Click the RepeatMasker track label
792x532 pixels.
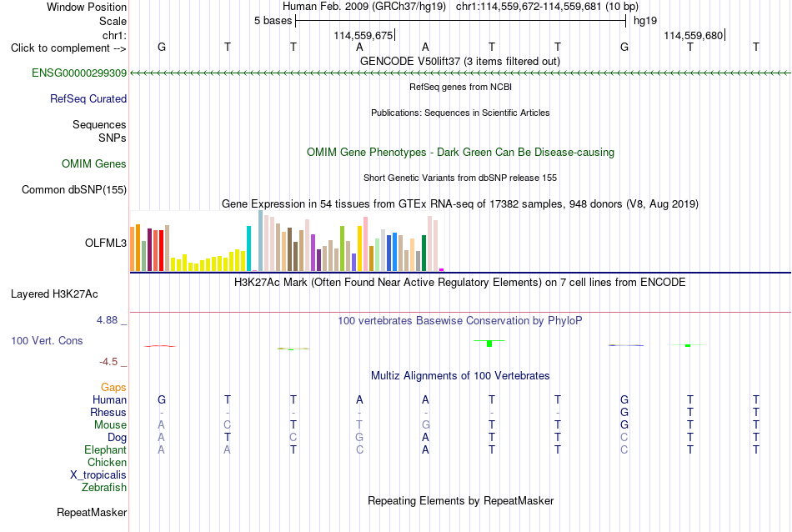point(92,512)
